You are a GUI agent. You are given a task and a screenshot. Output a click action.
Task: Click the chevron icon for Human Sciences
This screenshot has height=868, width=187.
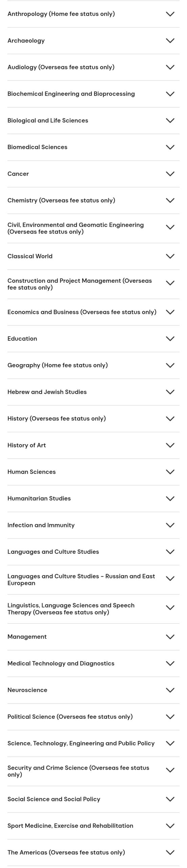point(170,472)
